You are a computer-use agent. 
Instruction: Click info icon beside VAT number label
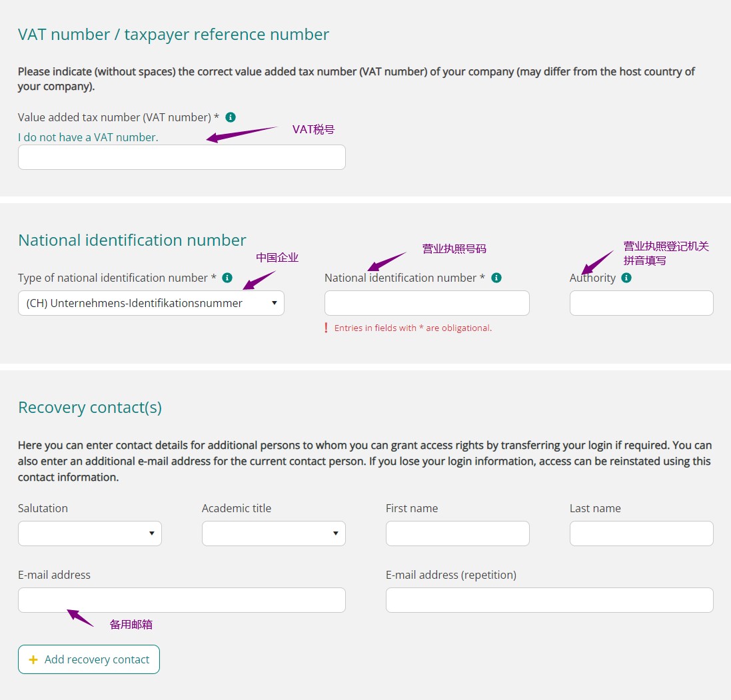(231, 117)
